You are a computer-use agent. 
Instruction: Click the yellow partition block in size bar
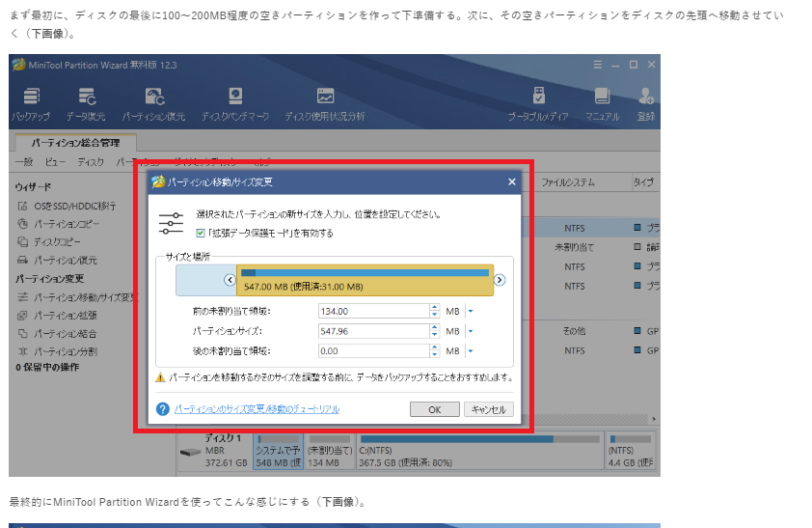(x=365, y=280)
